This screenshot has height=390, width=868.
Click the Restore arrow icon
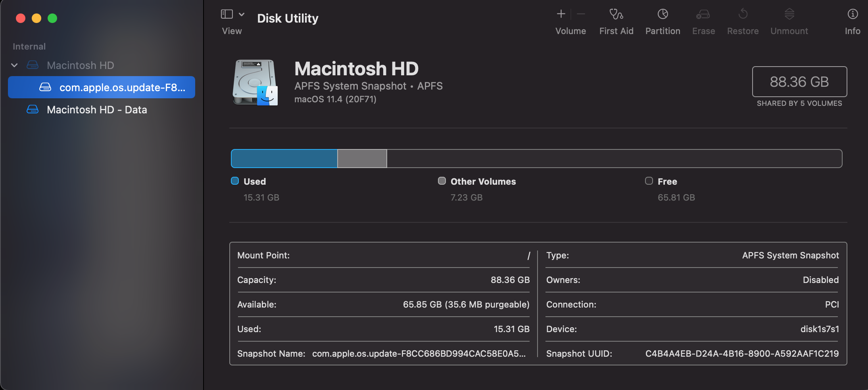(x=743, y=14)
